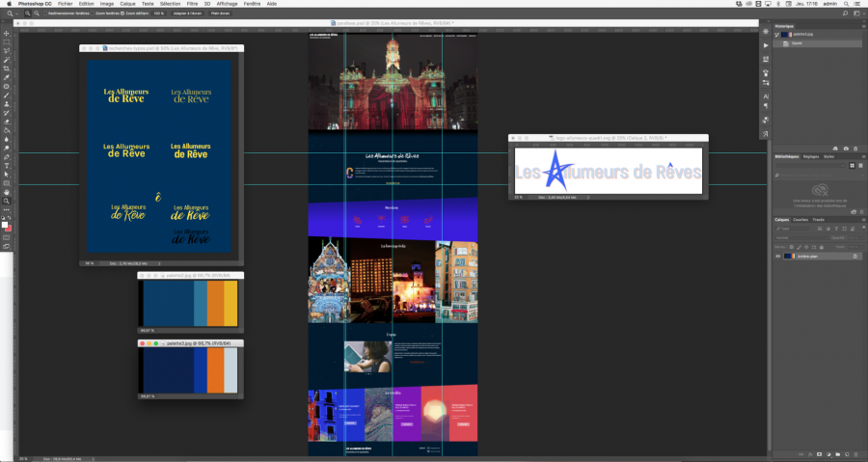Click the foreground color swatch
Image resolution: width=868 pixels, height=462 pixels.
coord(6,225)
